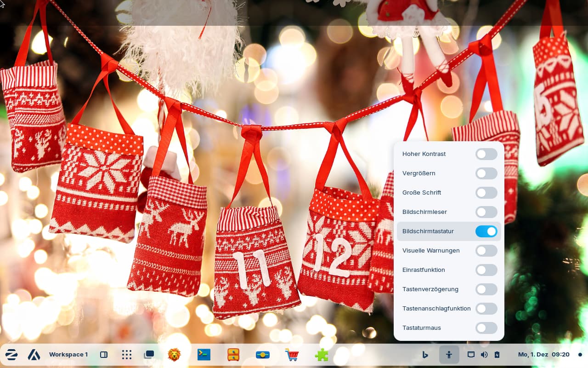Select the Visuelle Warnungen menu entry
This screenshot has height=368, width=588.
coord(431,251)
